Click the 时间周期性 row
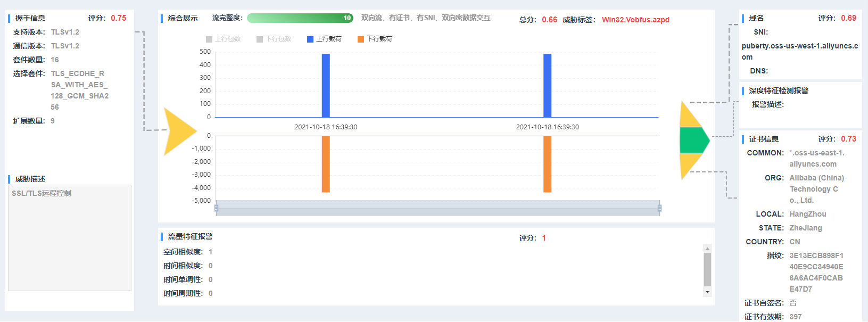The image size is (868, 322). pos(188,293)
